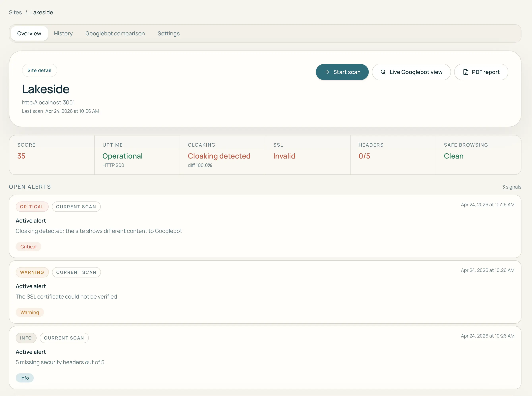The image size is (532, 396).
Task: Click the http://localhost:3001 URL
Action: click(x=48, y=102)
